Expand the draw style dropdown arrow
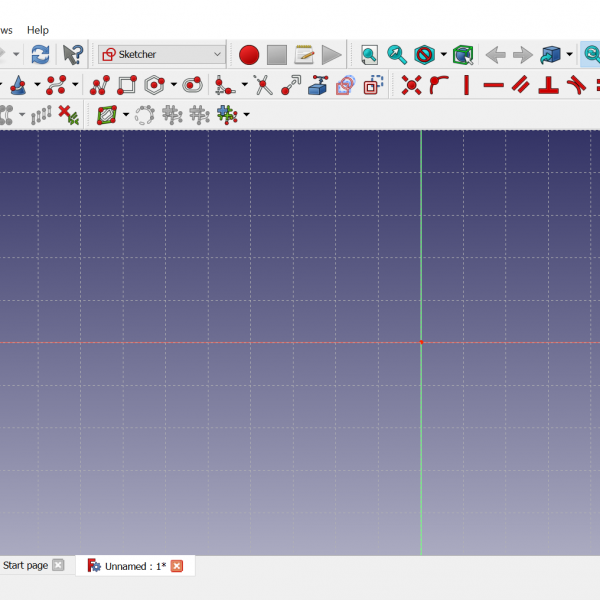 pos(443,54)
